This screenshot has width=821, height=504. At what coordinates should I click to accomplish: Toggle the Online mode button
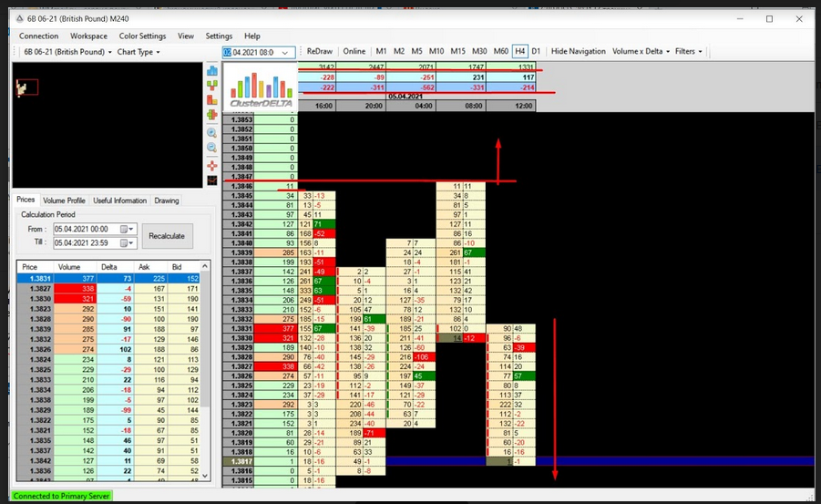[x=354, y=51]
